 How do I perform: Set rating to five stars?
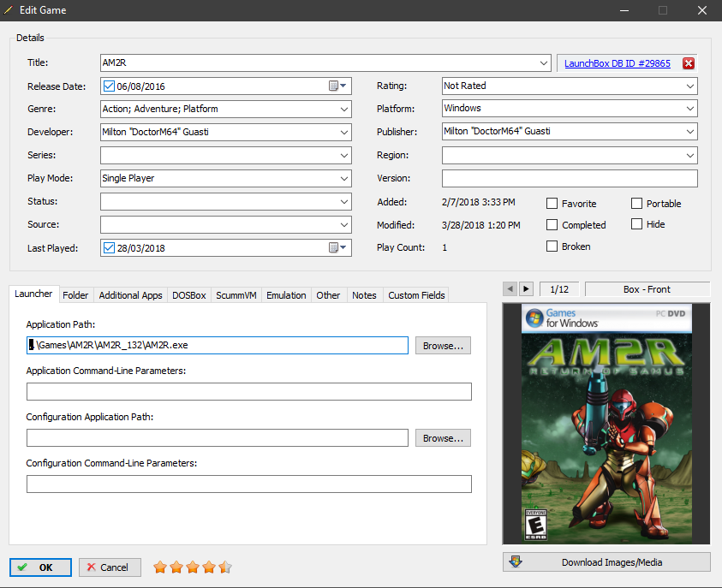[x=225, y=567]
